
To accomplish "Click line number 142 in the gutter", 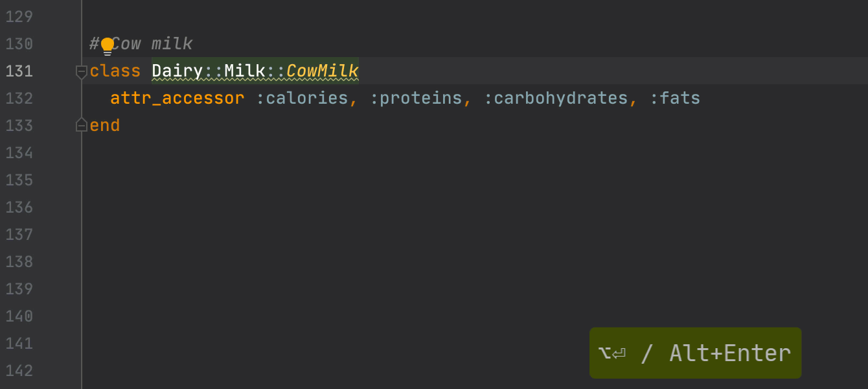I will [19, 371].
